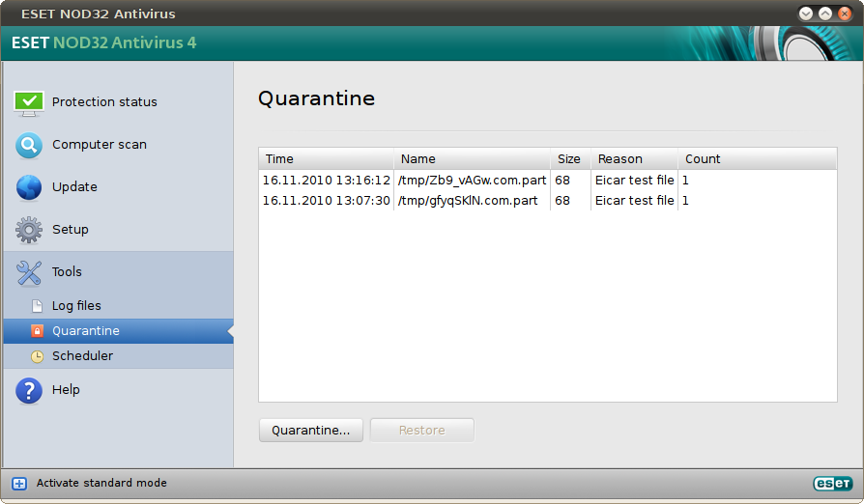Sort by the Count column header
This screenshot has height=504, width=864.
click(x=757, y=159)
